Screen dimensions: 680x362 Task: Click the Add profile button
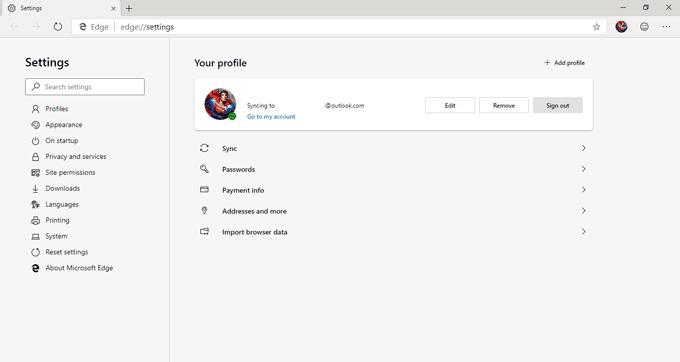(564, 63)
